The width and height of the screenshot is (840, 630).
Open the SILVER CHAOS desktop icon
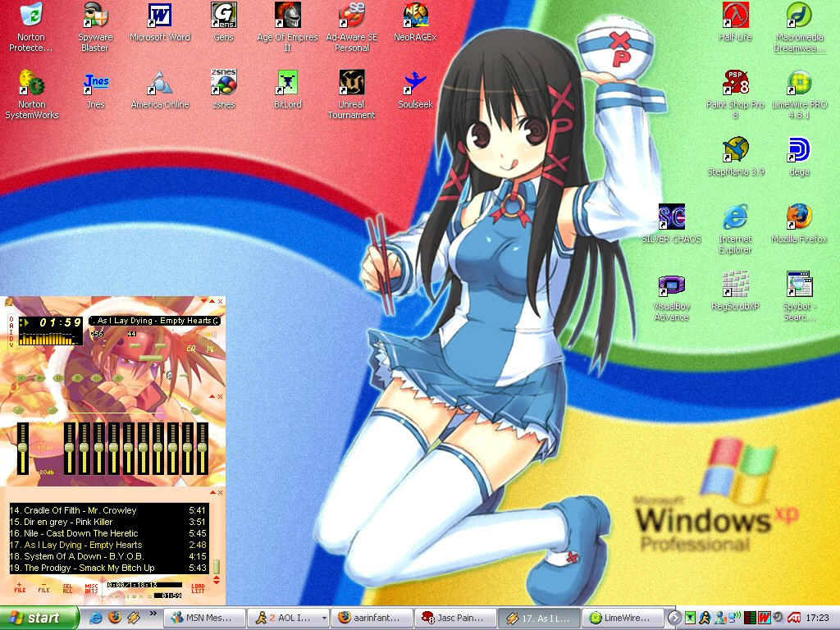coord(671,224)
